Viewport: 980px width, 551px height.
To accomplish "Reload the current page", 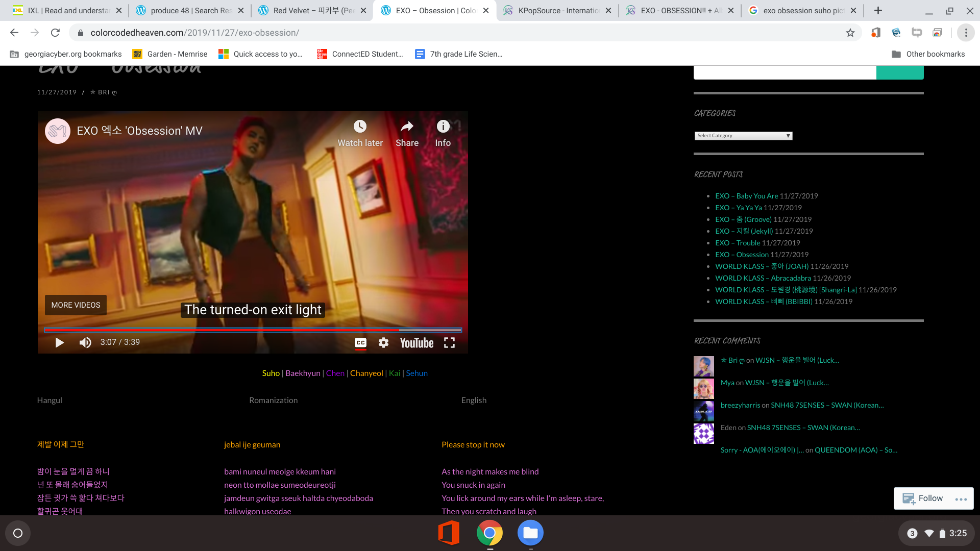I will (x=55, y=33).
